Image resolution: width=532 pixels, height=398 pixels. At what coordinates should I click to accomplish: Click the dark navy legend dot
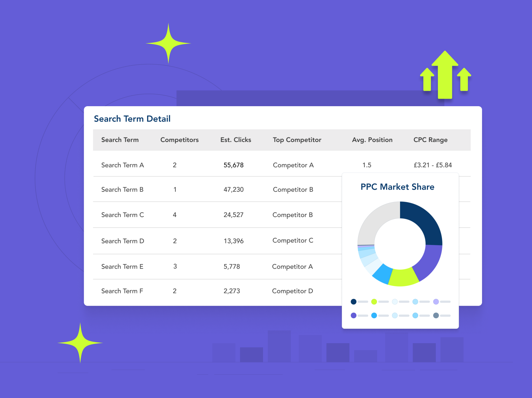(x=354, y=302)
